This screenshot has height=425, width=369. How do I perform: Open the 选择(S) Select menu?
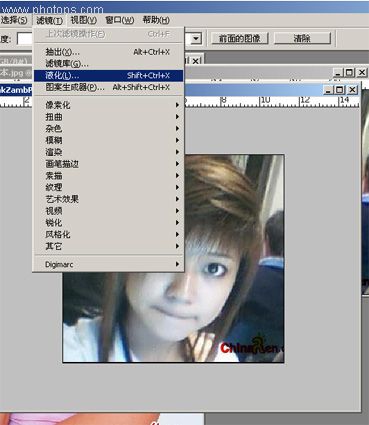click(14, 20)
